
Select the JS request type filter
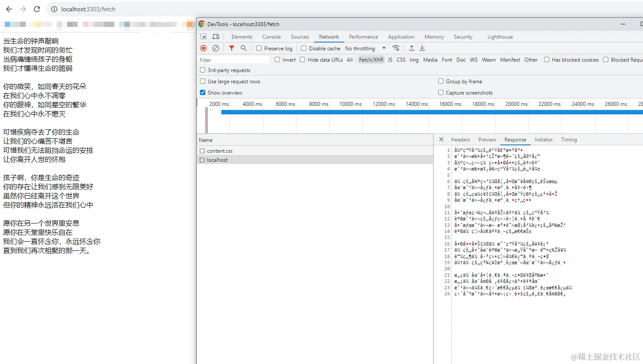[391, 59]
